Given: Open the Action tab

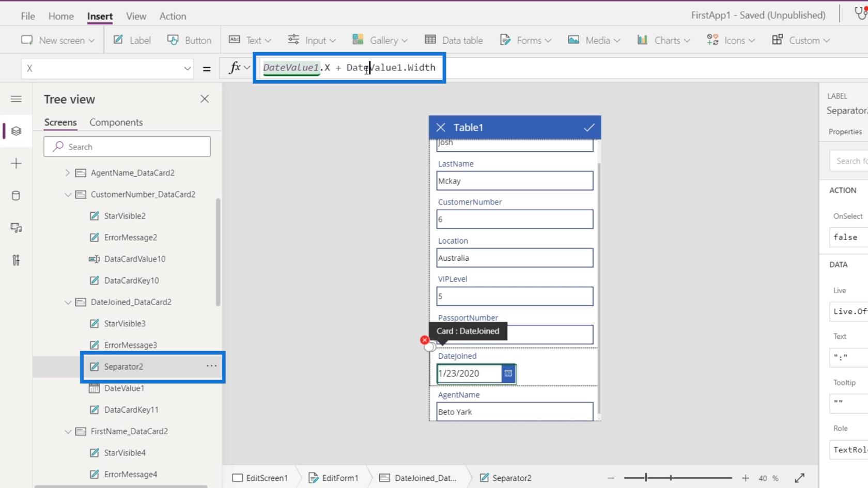Looking at the screenshot, I should pos(173,16).
